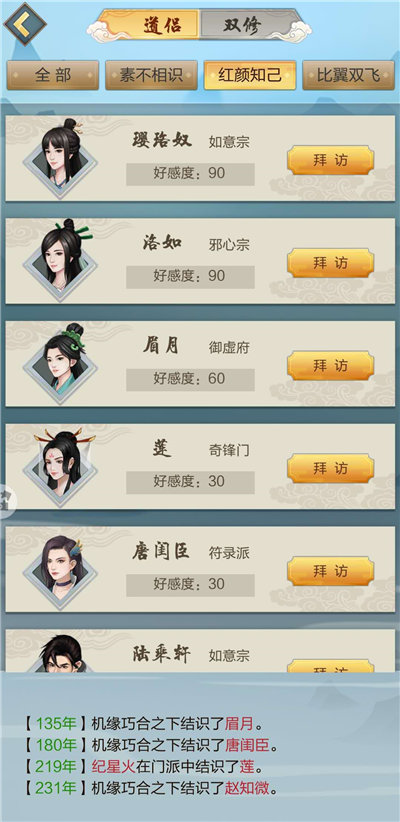Click the half-hidden side badge at left edge

click(x=7, y=502)
